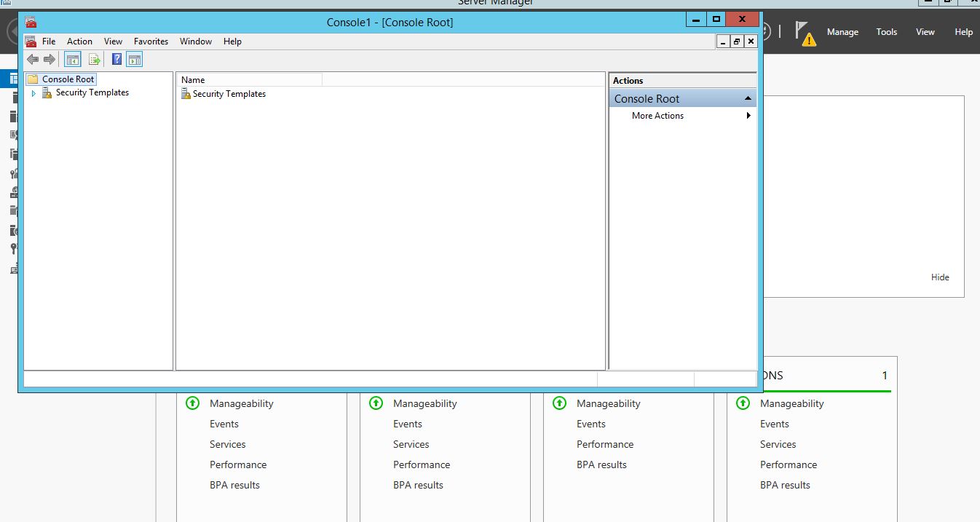Select Security Templates text in the Name list
The image size is (980, 522).
[229, 94]
